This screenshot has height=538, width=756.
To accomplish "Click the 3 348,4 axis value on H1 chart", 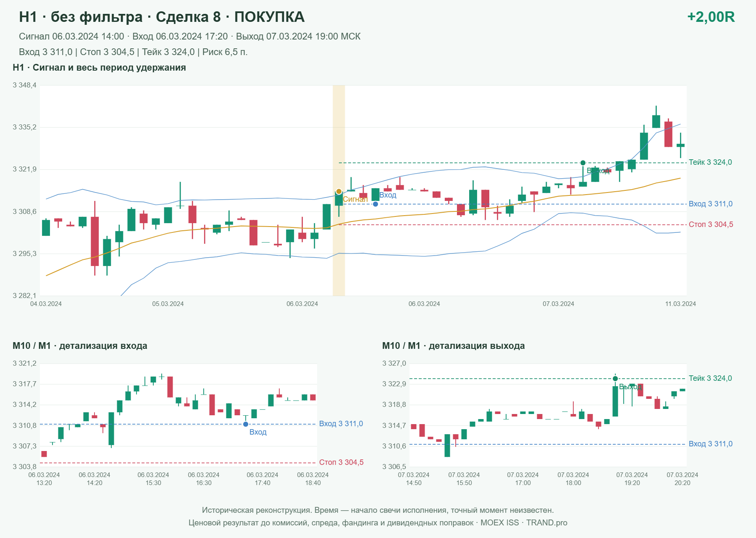I will [x=24, y=85].
